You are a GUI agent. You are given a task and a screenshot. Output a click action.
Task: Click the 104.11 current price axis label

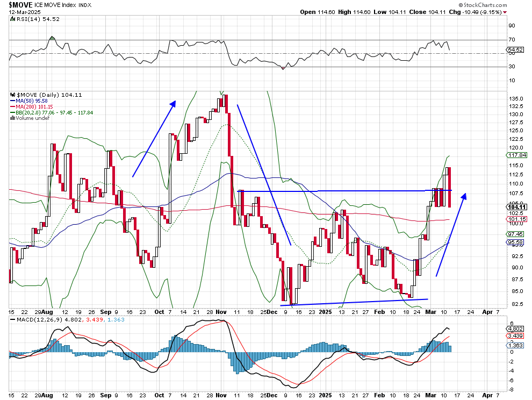tap(516, 207)
